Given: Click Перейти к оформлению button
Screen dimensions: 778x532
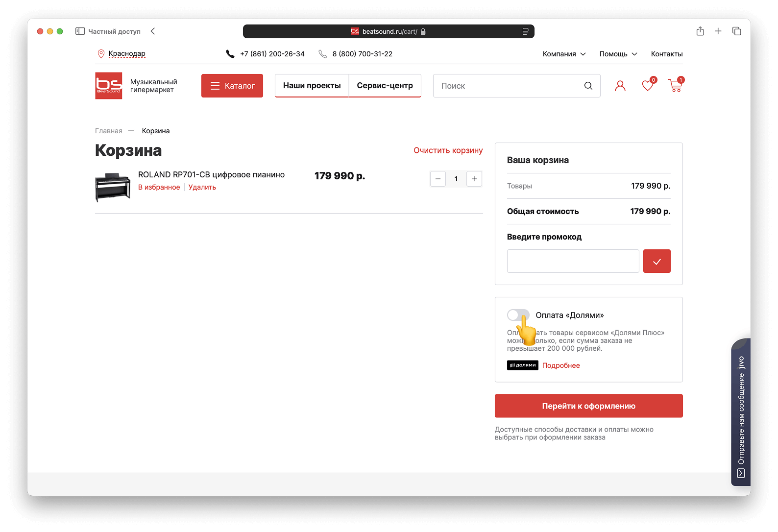Looking at the screenshot, I should tap(589, 406).
